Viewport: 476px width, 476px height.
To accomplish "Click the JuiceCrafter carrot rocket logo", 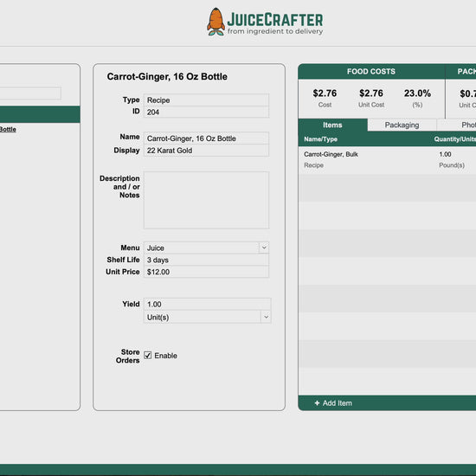I will click(x=215, y=22).
